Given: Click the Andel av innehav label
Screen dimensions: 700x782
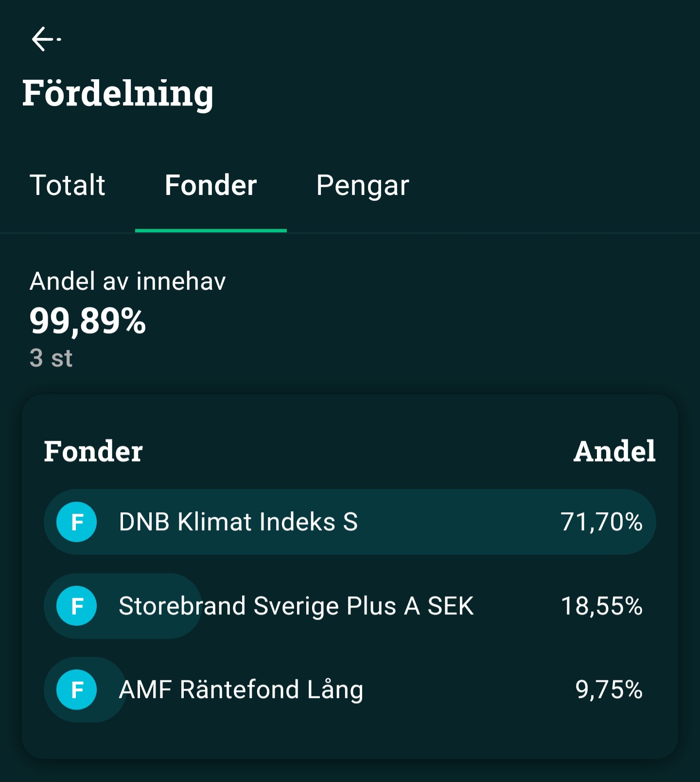Looking at the screenshot, I should tap(128, 281).
